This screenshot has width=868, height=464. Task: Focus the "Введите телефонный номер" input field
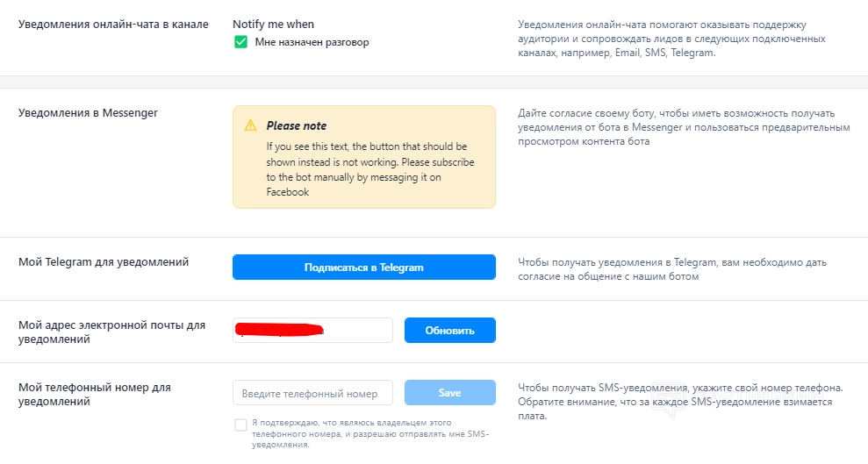coord(312,393)
